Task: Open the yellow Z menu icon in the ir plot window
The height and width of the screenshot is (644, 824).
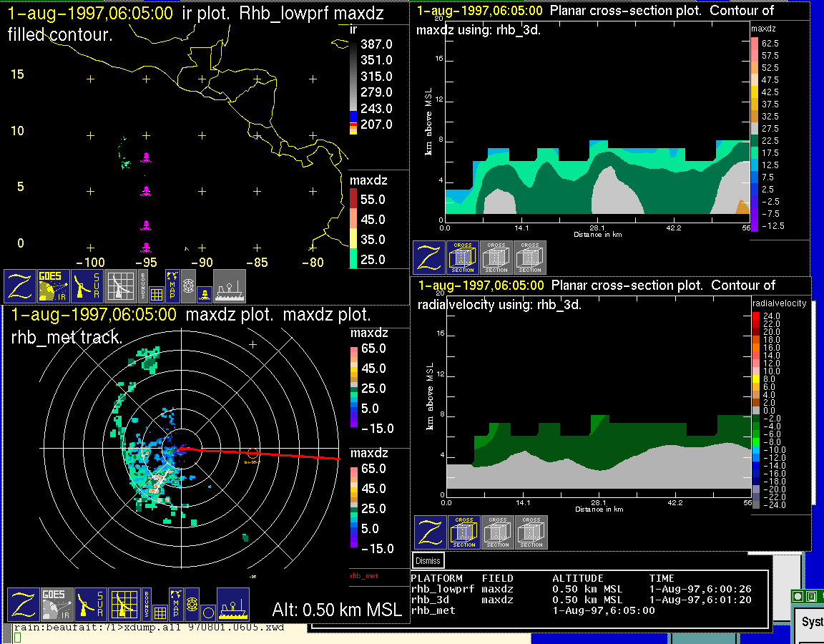Action: [20, 286]
